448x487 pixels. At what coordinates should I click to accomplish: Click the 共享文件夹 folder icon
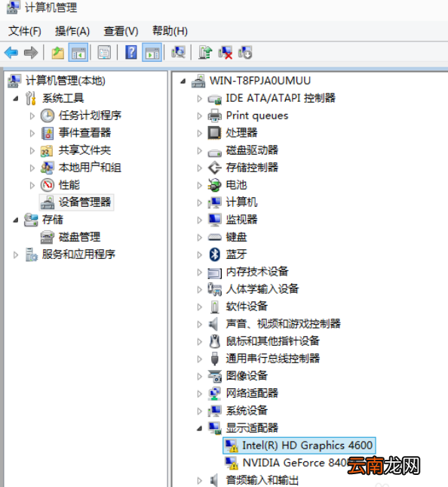(48, 151)
